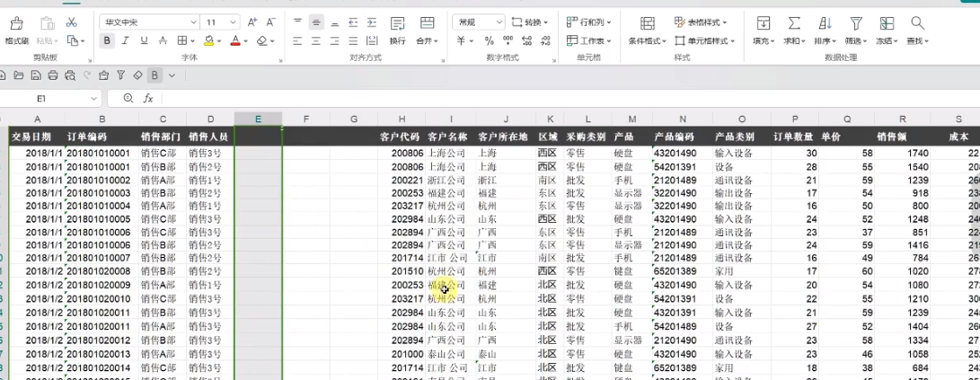980x380 pixels.
Task: Toggle Italic text formatting
Action: (x=126, y=40)
